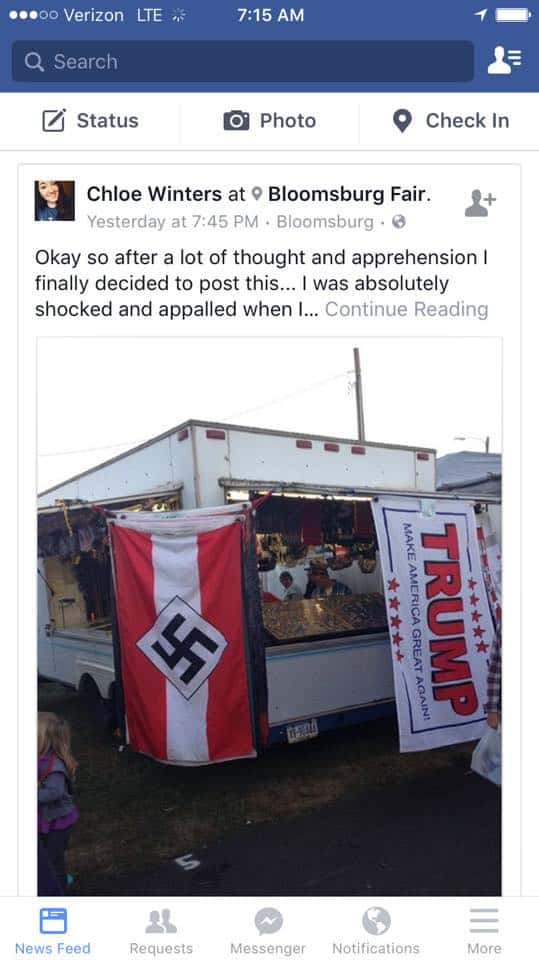The width and height of the screenshot is (539, 960).
Task: Tap the Photo button label
Action: click(288, 121)
